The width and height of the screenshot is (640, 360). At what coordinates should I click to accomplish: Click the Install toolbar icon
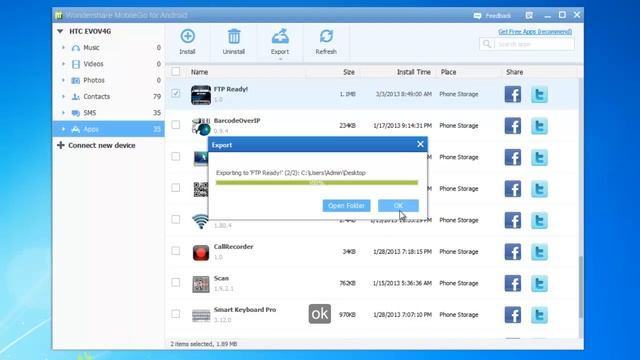pyautogui.click(x=187, y=36)
